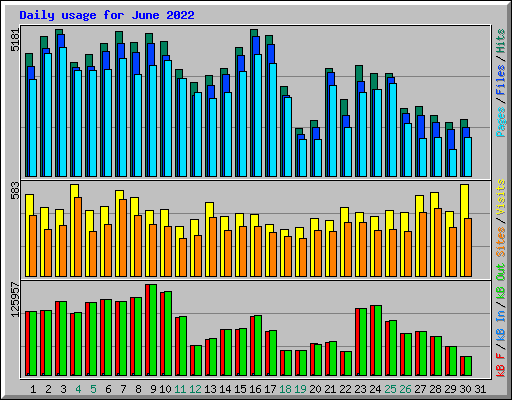Click day 22 on the x-axis
The width and height of the screenshot is (512, 400).
345,389
